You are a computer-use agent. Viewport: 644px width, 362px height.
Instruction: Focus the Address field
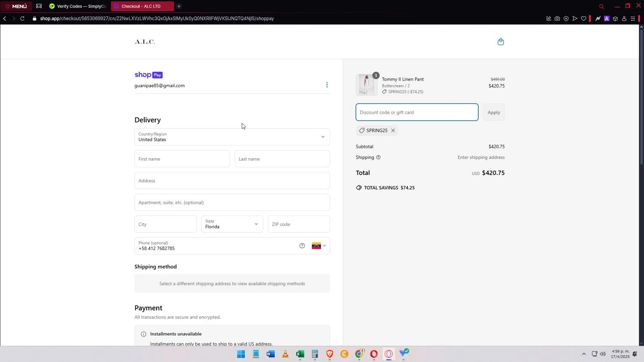pyautogui.click(x=232, y=181)
